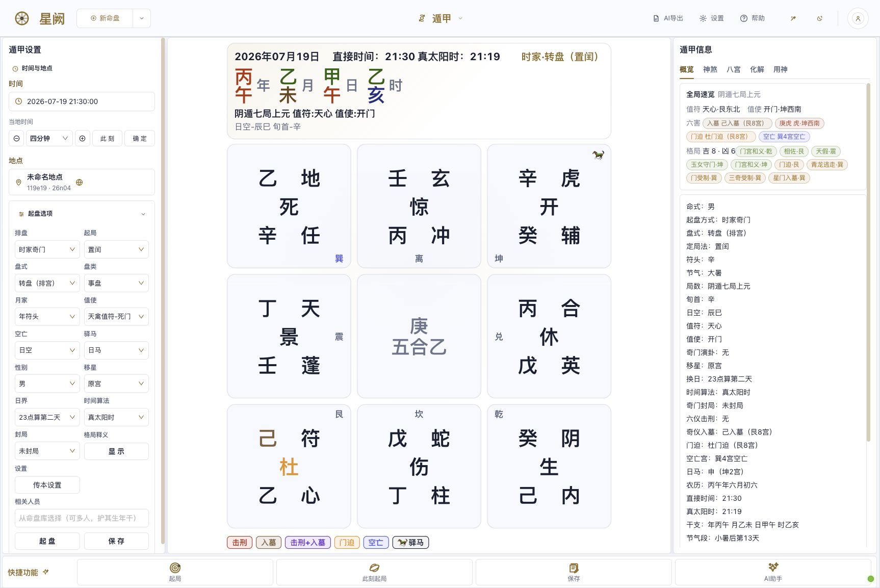Toggle the 驿马 legend tag
Image resolution: width=880 pixels, height=588 pixels.
410,543
